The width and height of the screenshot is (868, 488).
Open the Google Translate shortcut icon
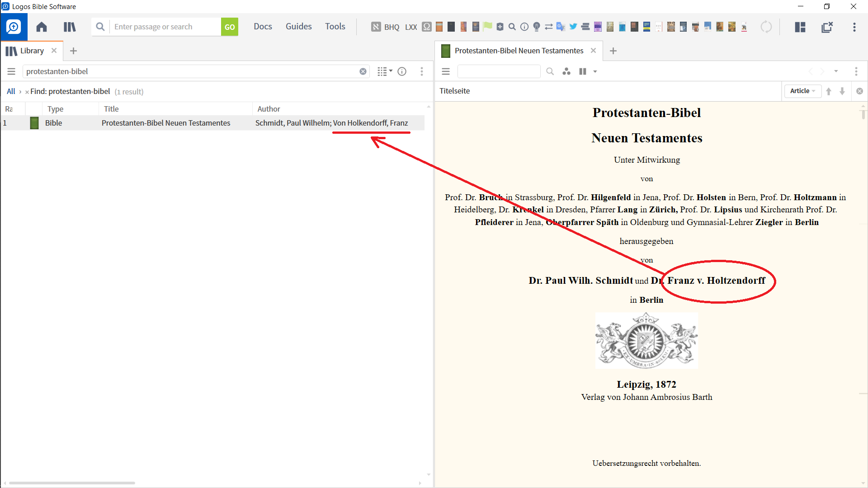click(x=561, y=27)
